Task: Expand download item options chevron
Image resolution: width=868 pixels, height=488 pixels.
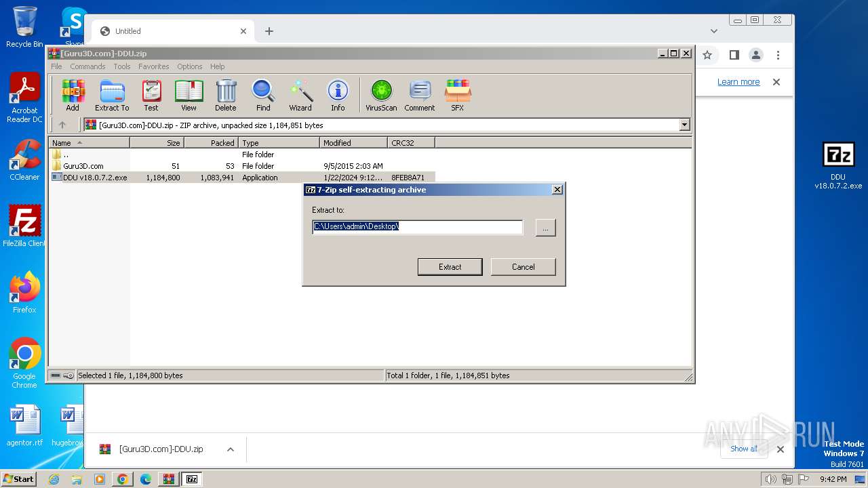Action: [x=231, y=449]
